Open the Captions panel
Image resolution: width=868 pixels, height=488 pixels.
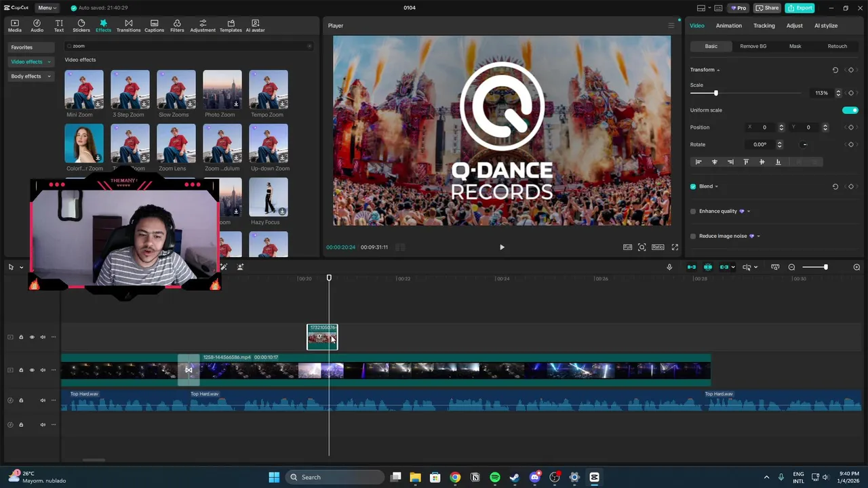[154, 26]
